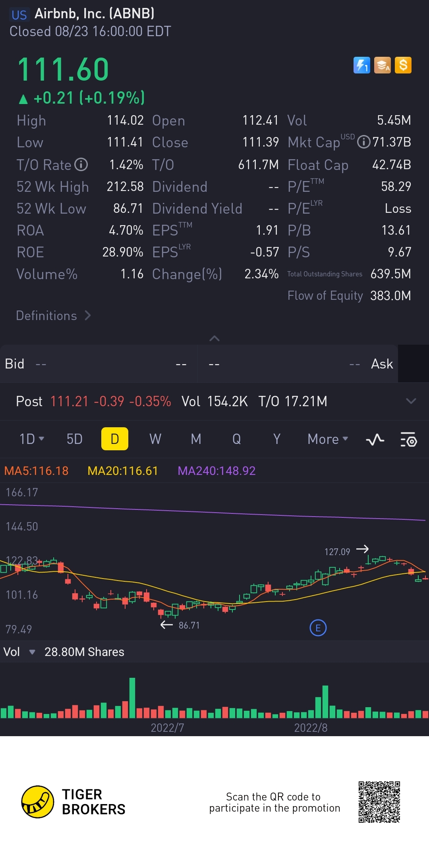Tap Airbnb, Inc. (ABNB) title
The height and width of the screenshot is (868, 429).
pyautogui.click(x=95, y=14)
